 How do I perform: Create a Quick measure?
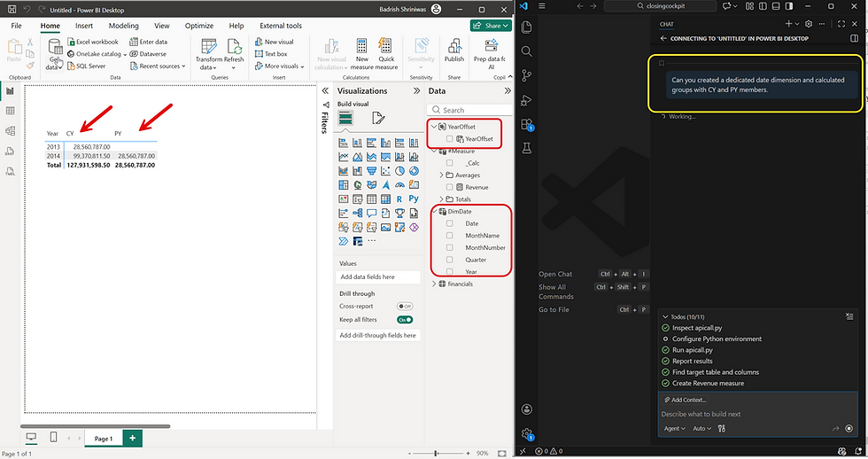[386, 54]
